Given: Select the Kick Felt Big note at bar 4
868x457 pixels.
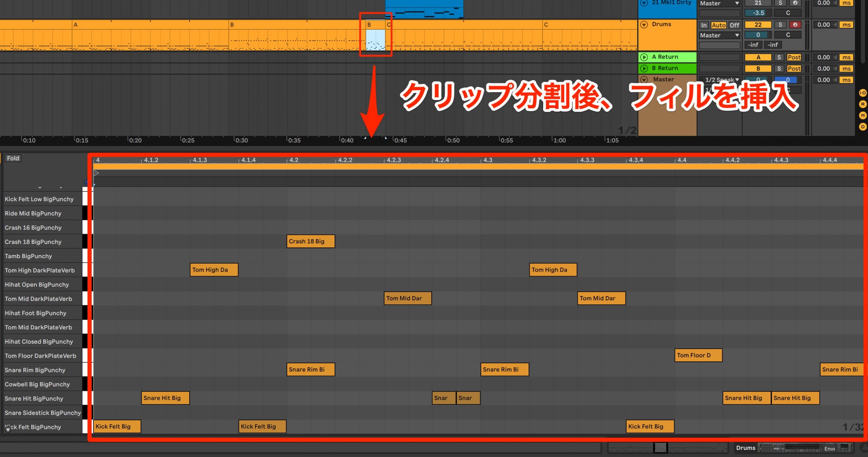Looking at the screenshot, I should point(117,426).
